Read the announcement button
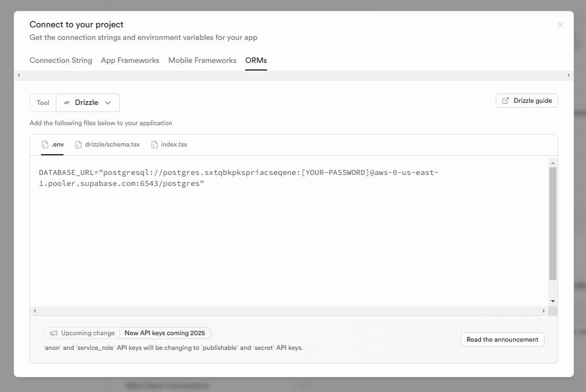Screen dimensions: 586x392 click(x=502, y=340)
